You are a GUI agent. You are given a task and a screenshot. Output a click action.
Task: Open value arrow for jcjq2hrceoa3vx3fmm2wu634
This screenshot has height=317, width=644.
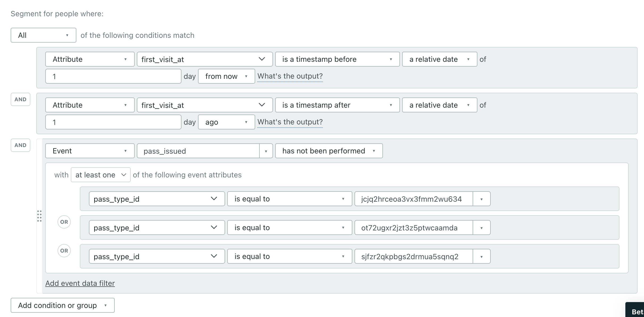click(481, 199)
